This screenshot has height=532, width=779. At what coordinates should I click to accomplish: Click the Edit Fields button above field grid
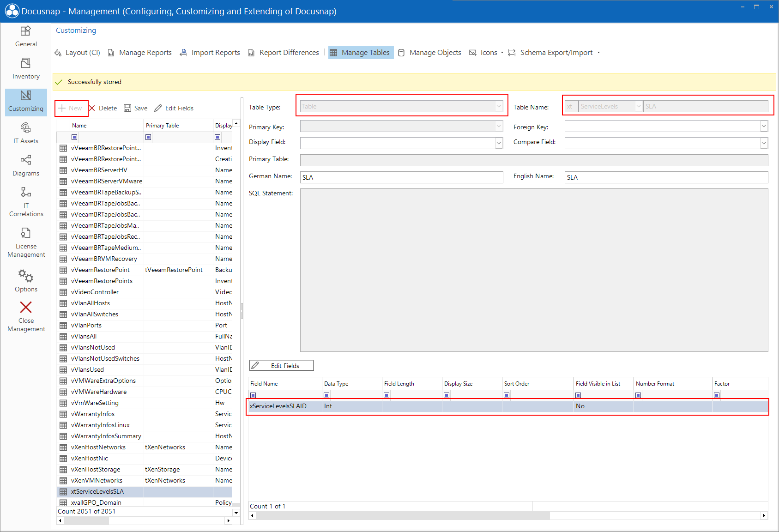pos(282,365)
